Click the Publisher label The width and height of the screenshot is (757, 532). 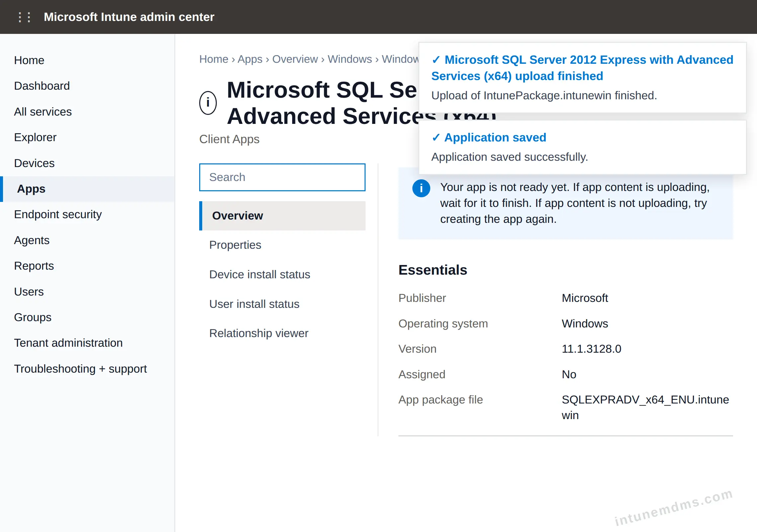(422, 298)
